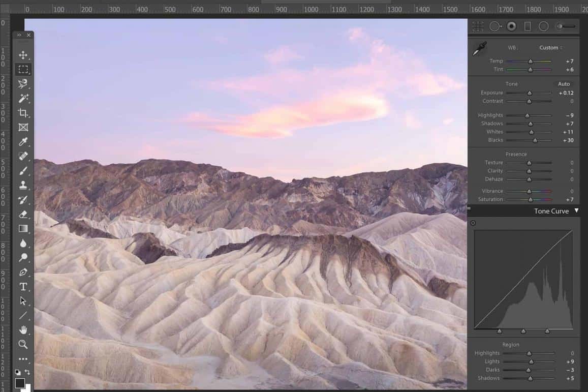Select the Move tool
This screenshot has width=588, height=392.
[x=23, y=55]
